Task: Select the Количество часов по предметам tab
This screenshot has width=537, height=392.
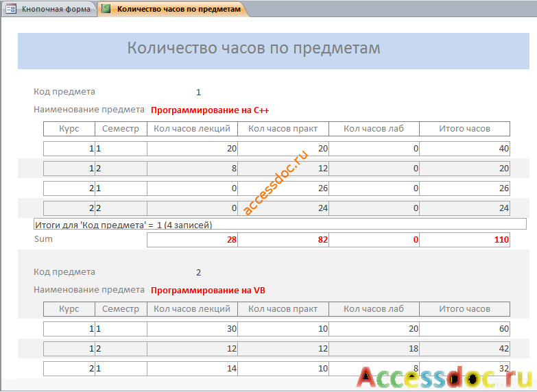Action: coord(173,9)
